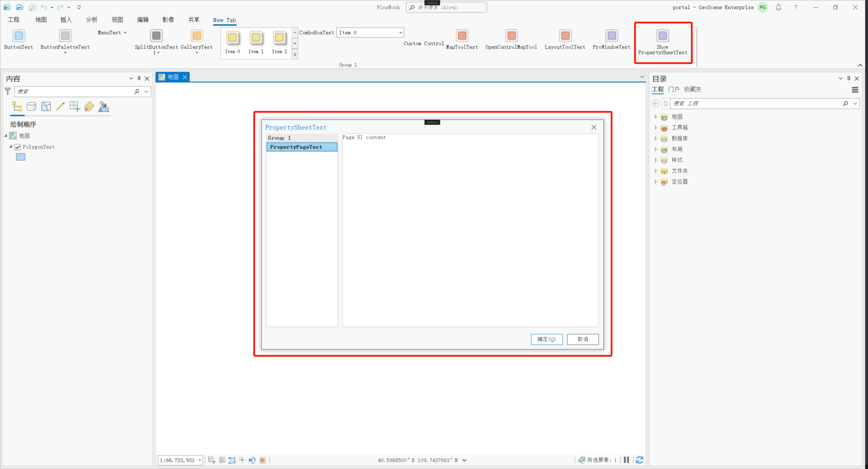Pause map drawing
The height and width of the screenshot is (469, 868).
pyautogui.click(x=626, y=460)
